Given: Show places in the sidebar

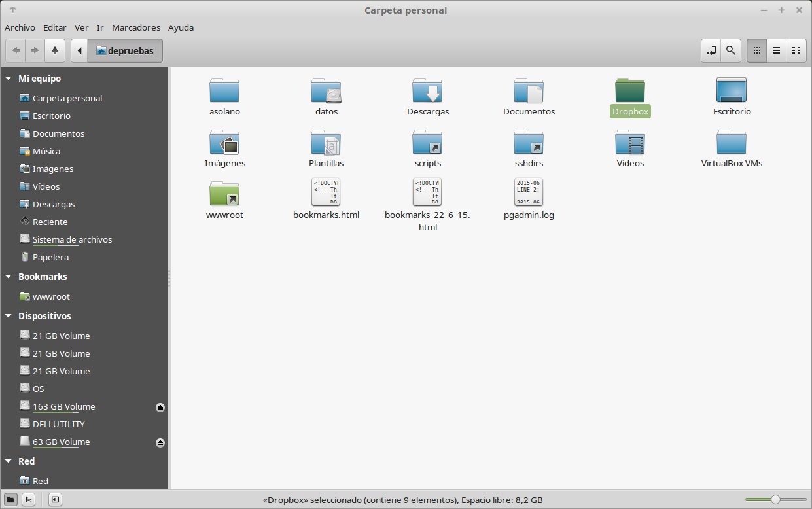Looking at the screenshot, I should (x=11, y=500).
